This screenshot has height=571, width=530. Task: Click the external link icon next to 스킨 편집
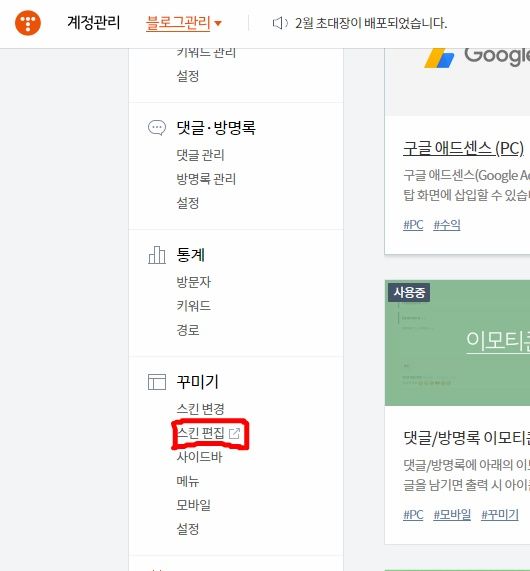(x=234, y=433)
